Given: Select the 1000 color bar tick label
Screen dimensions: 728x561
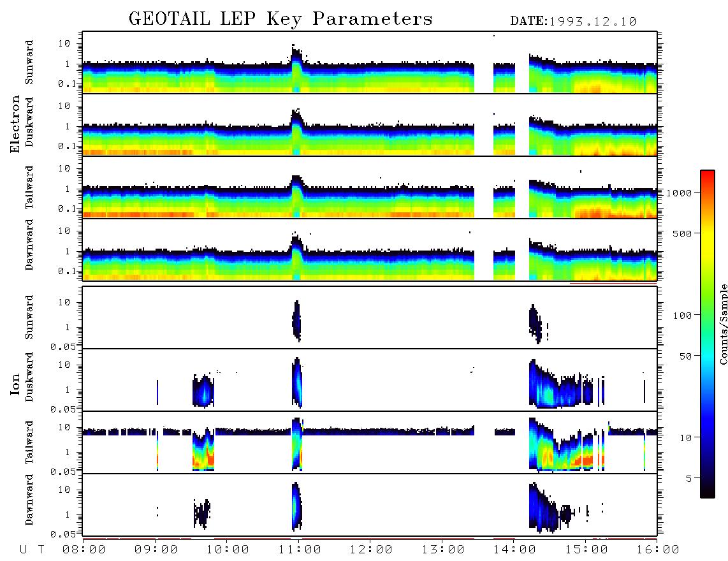Looking at the screenshot, I should point(679,193).
